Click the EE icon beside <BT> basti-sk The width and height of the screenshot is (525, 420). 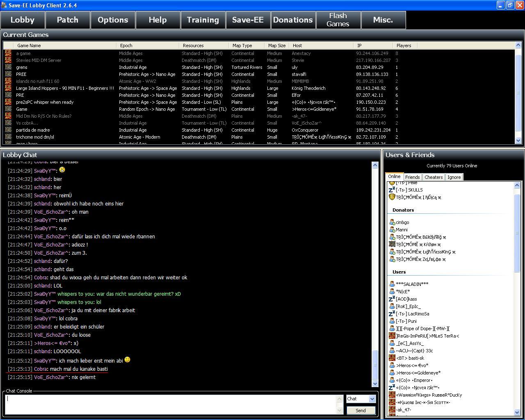pyautogui.click(x=392, y=358)
